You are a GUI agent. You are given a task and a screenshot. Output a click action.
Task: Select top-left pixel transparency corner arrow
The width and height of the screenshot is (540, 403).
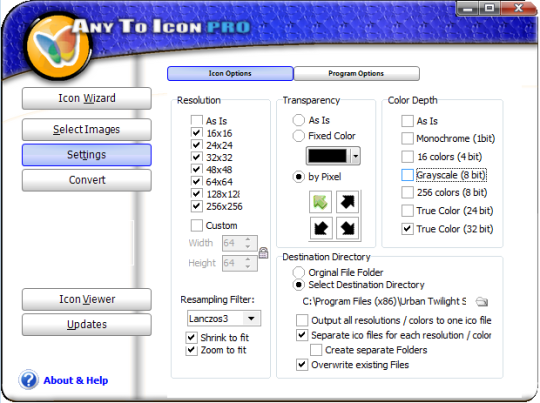tap(321, 202)
